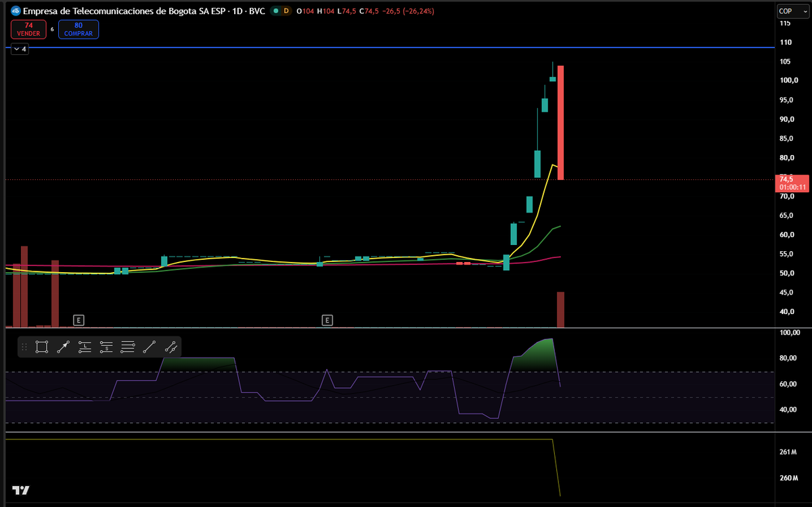The width and height of the screenshot is (812, 507).
Task: Select the long position tool
Action: click(x=85, y=347)
